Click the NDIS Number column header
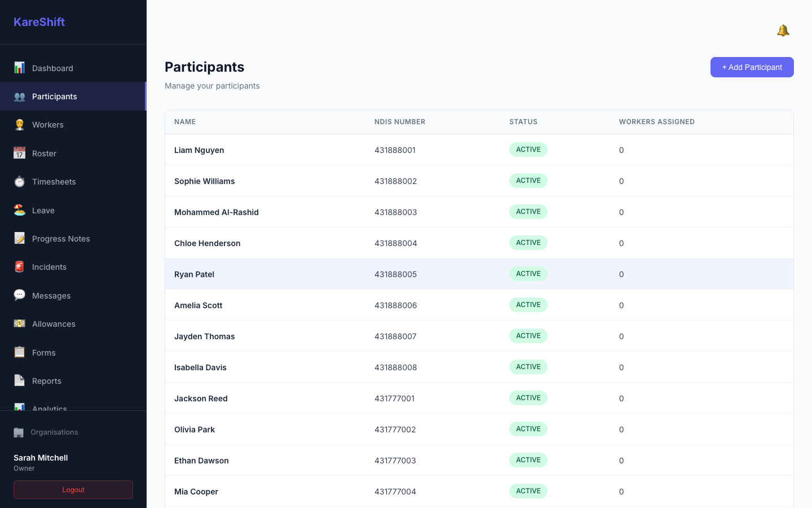Screen dimensions: 812x508 [x=400, y=122]
